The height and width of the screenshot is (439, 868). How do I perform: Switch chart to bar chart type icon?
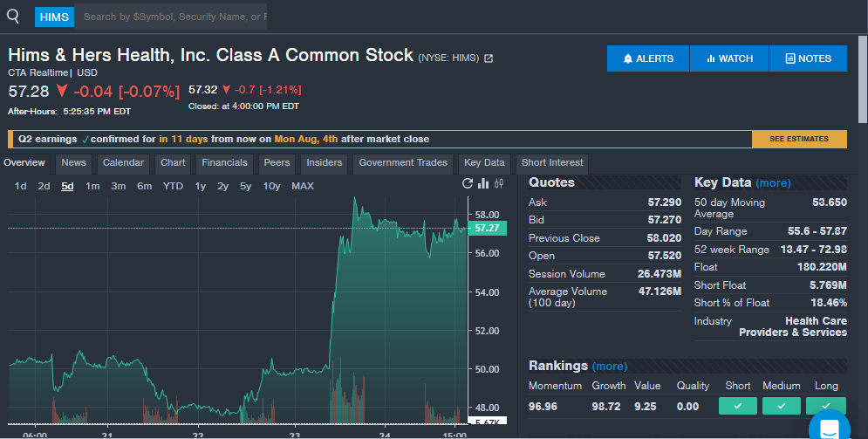(483, 183)
